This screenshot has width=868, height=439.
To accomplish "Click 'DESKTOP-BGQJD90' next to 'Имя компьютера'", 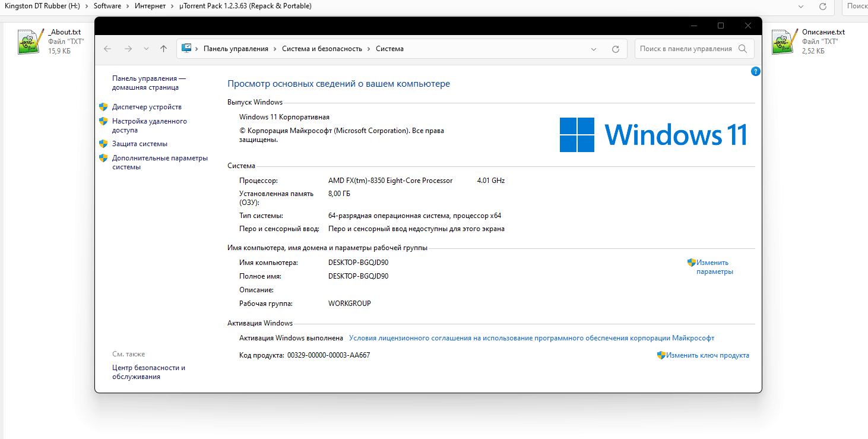I will (x=358, y=262).
